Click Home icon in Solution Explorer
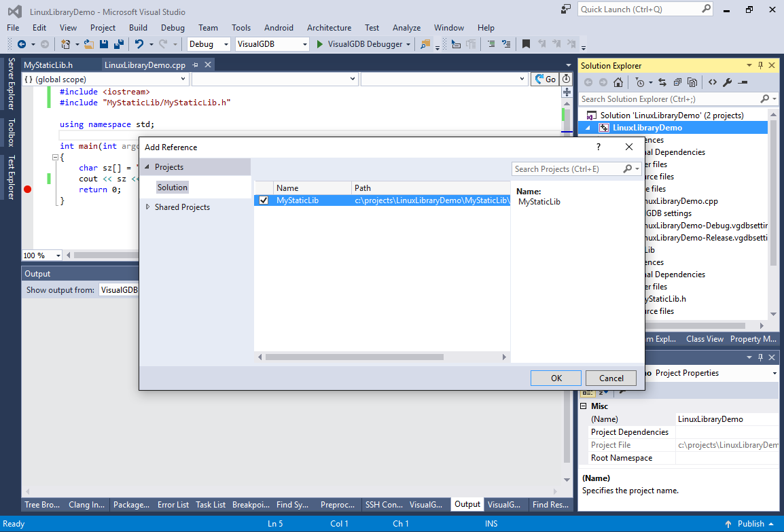784x532 pixels. tap(618, 82)
